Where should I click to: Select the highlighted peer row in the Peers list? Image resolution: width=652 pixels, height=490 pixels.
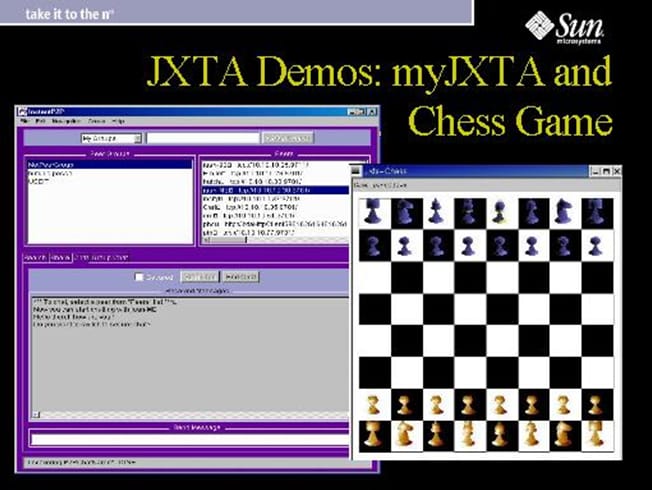pyautogui.click(x=275, y=190)
